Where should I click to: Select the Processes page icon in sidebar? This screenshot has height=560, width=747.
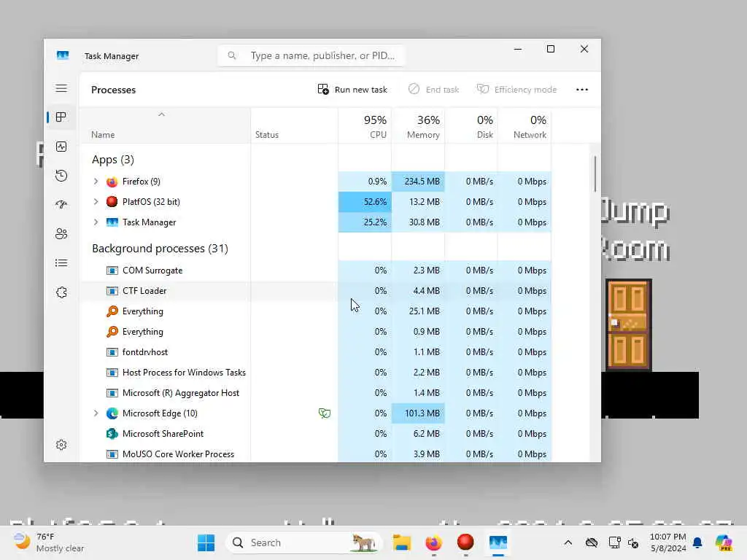[61, 117]
